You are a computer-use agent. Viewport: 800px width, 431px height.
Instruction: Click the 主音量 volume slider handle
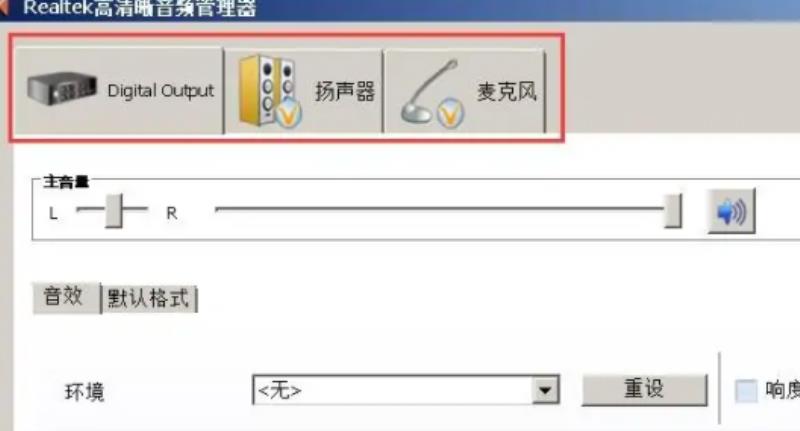coord(673,210)
